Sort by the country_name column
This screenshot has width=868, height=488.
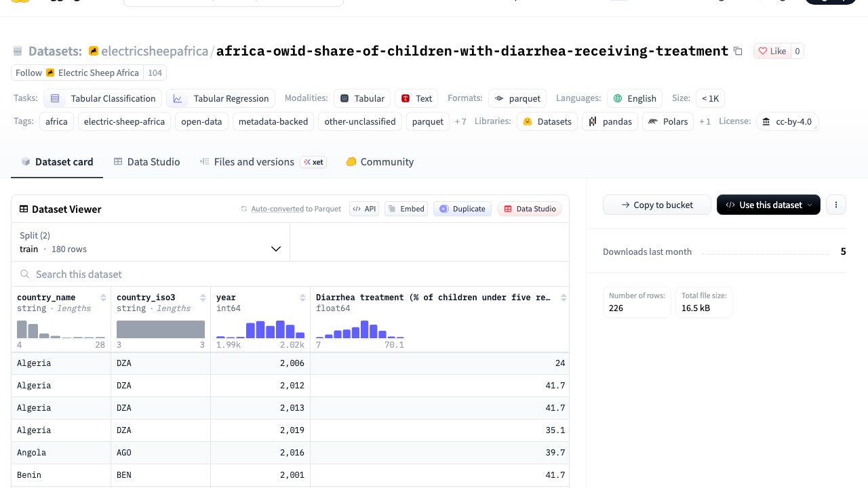(103, 298)
